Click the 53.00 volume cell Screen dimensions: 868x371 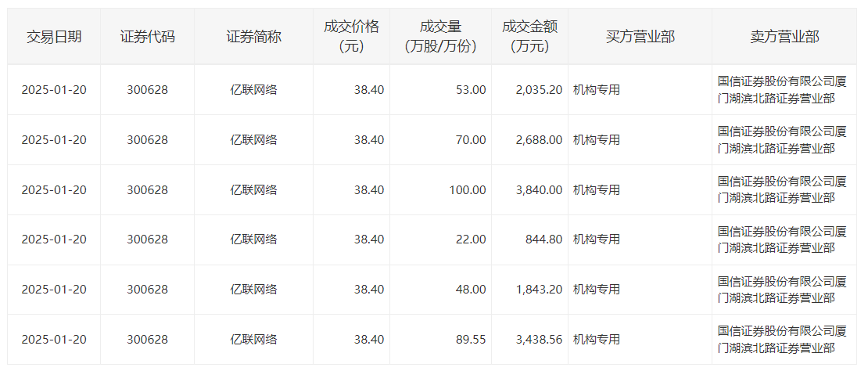coord(471,90)
